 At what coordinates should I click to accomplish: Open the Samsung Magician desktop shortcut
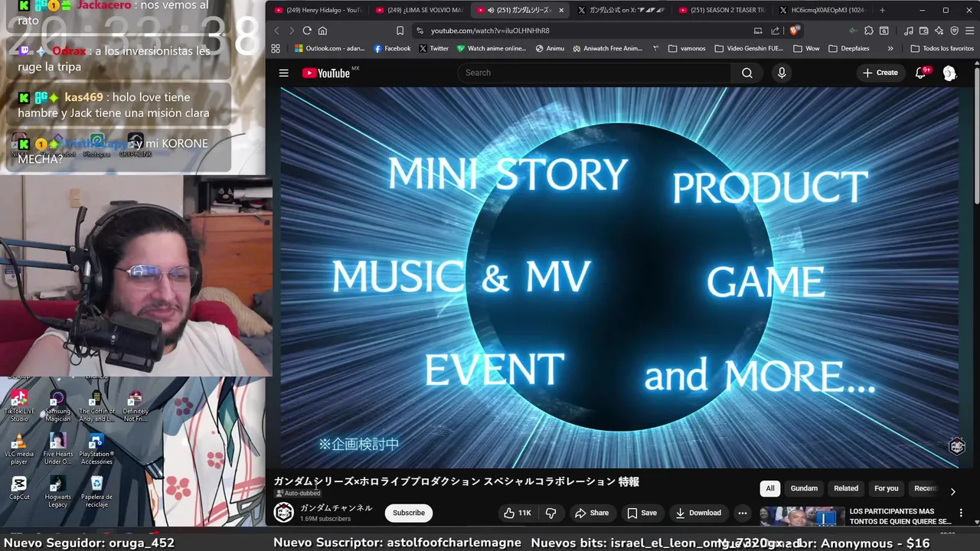point(57,406)
